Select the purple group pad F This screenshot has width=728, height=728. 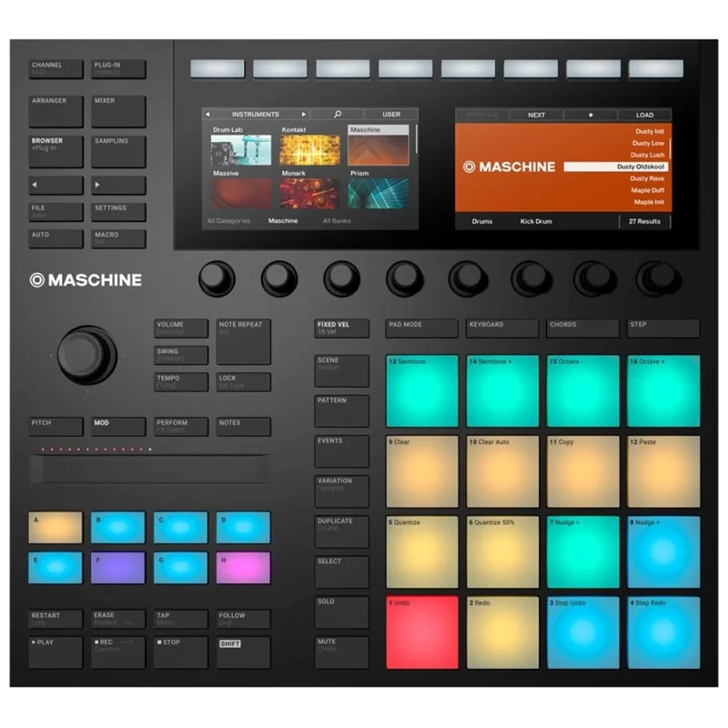[118, 568]
